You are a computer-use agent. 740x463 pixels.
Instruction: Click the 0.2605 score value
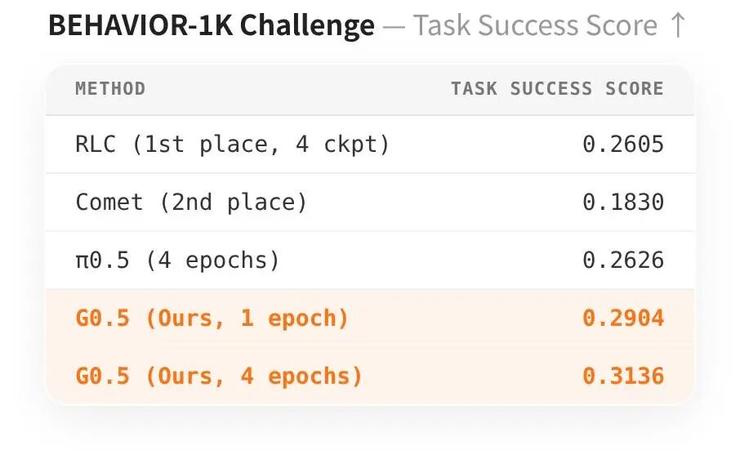[x=623, y=144]
